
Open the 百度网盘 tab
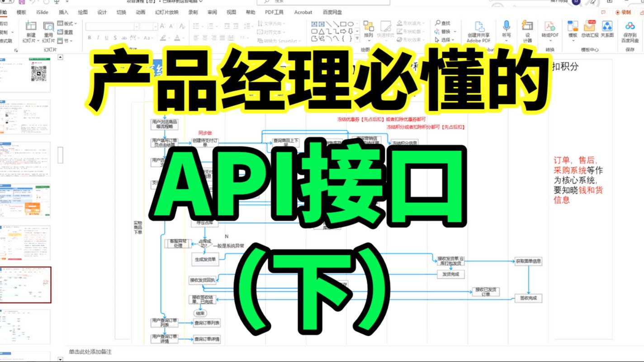point(332,12)
